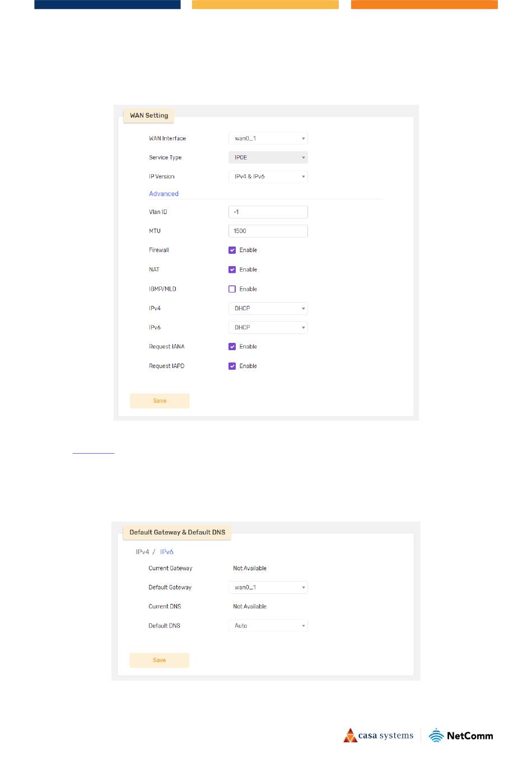Toggle the Request IANA checkbox
Image resolution: width=532 pixels, height=767 pixels.
(x=232, y=347)
